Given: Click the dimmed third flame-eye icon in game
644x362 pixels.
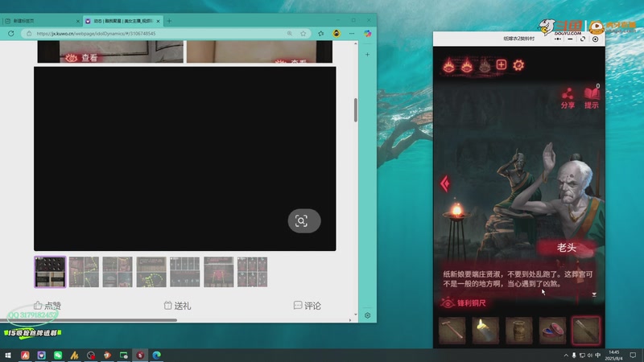Looking at the screenshot, I should [x=485, y=65].
